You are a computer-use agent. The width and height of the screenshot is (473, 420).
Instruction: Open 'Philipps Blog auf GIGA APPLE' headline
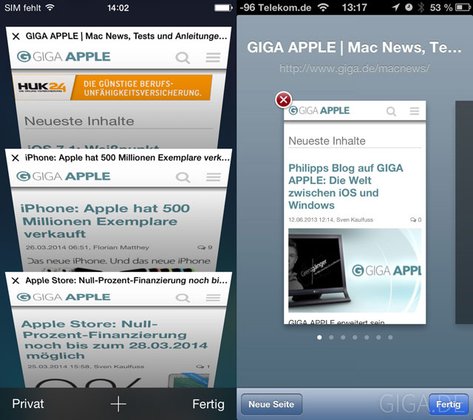[346, 186]
